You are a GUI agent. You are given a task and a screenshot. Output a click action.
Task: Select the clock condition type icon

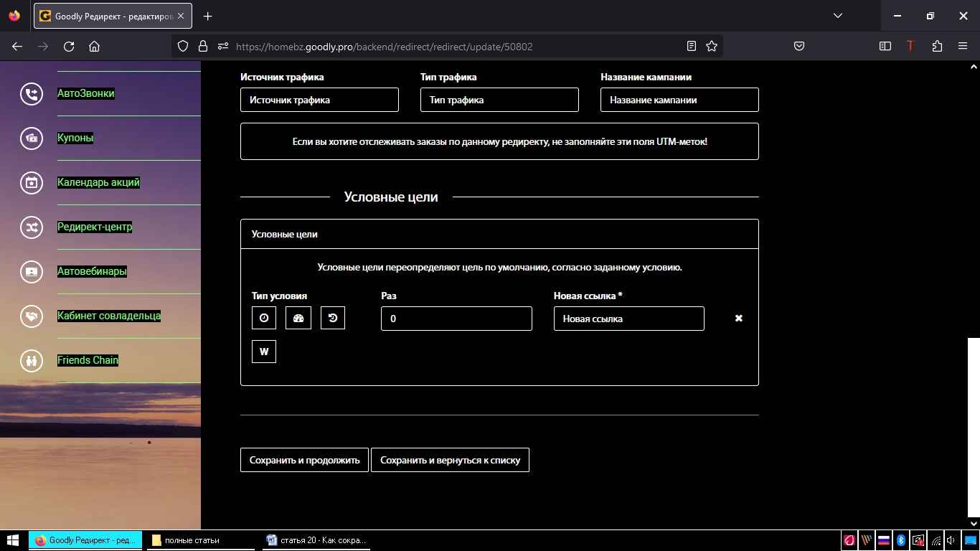(x=264, y=318)
